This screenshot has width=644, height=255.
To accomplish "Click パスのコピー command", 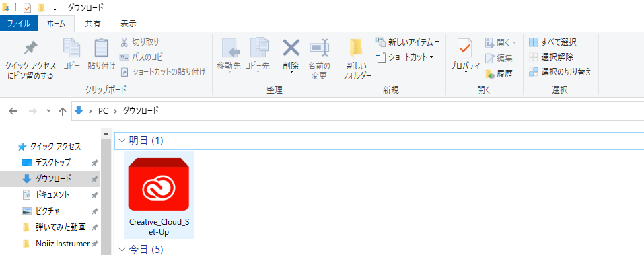I will click(x=144, y=57).
